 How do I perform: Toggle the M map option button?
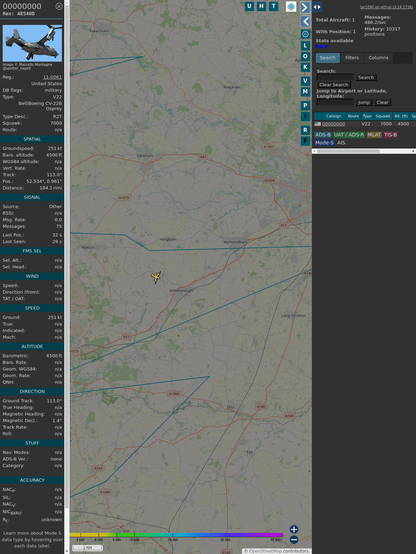pyautogui.click(x=305, y=92)
